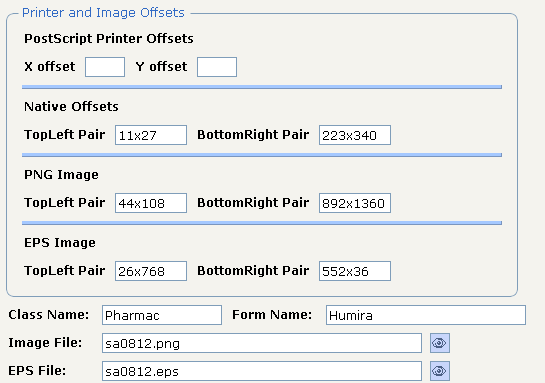Click the X offset label
This screenshot has width=545, height=383.
50,66
